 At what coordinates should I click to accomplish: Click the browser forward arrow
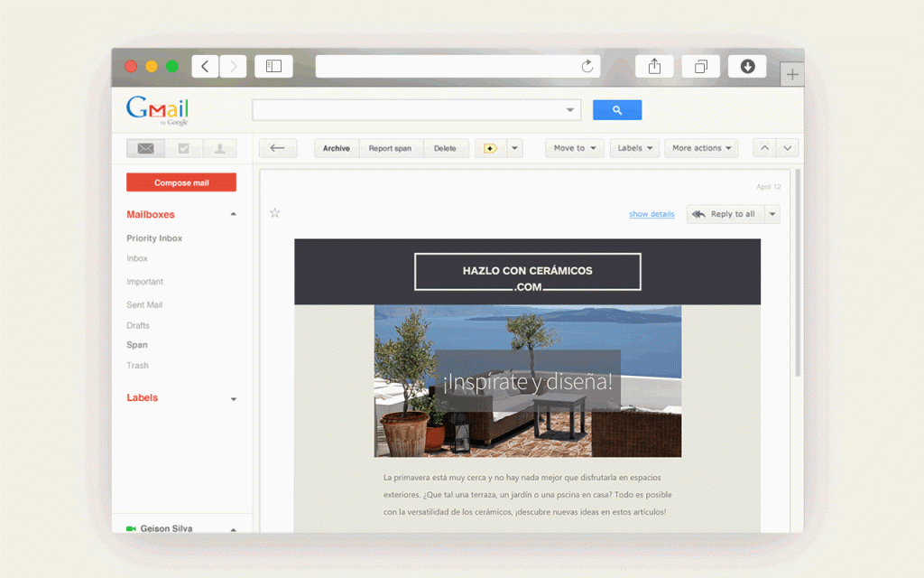pos(234,67)
